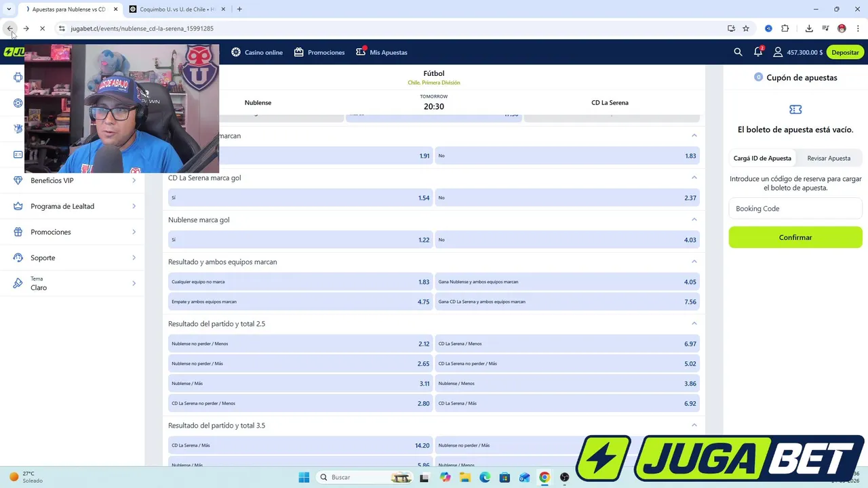Bet 'Sí' at 1.54 for CD La Serena marca gol
Image resolution: width=868 pixels, height=488 pixels.
300,198
